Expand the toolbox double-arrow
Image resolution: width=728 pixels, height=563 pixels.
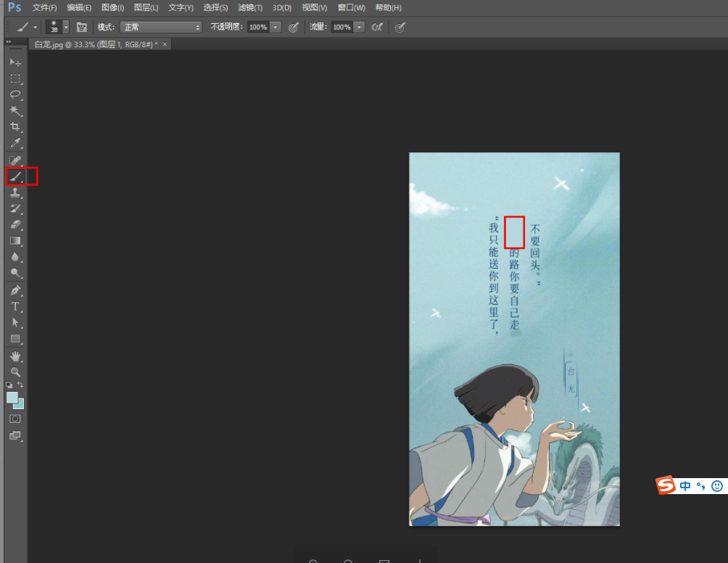[9, 42]
